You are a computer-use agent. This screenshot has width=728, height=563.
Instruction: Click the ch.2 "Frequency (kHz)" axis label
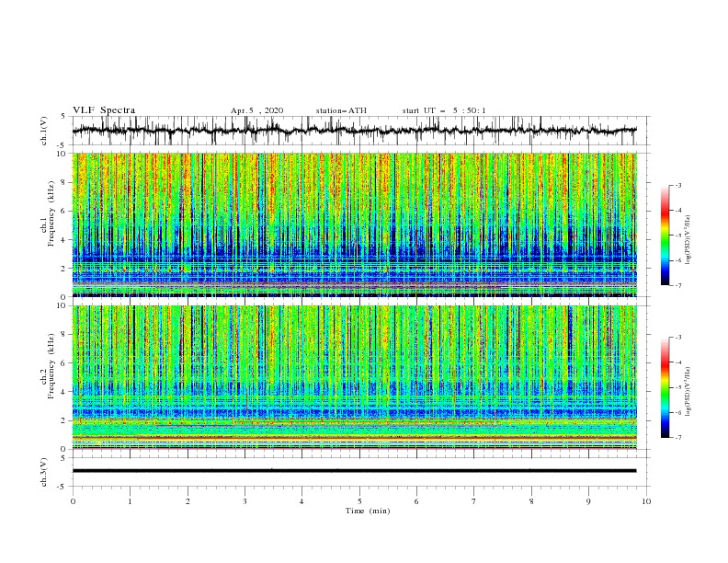click(x=51, y=366)
